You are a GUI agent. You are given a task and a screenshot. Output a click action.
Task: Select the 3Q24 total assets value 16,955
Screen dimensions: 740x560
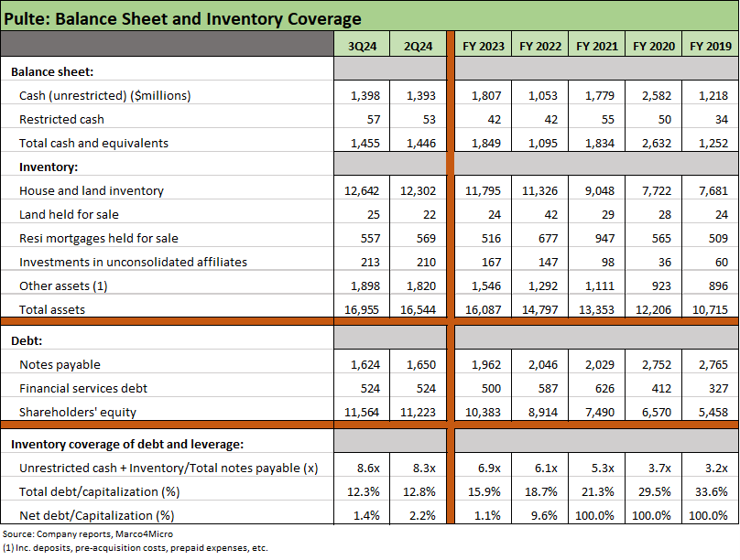[362, 309]
